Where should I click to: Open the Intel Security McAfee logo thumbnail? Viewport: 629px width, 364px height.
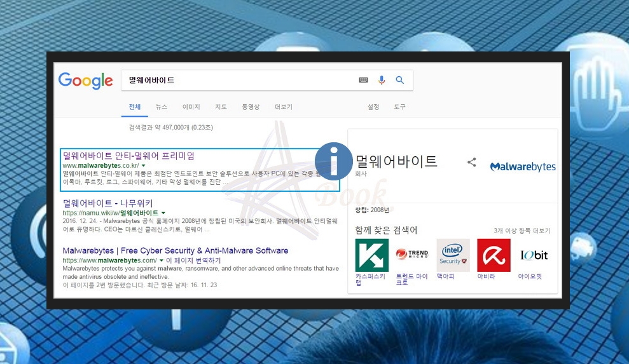point(453,255)
